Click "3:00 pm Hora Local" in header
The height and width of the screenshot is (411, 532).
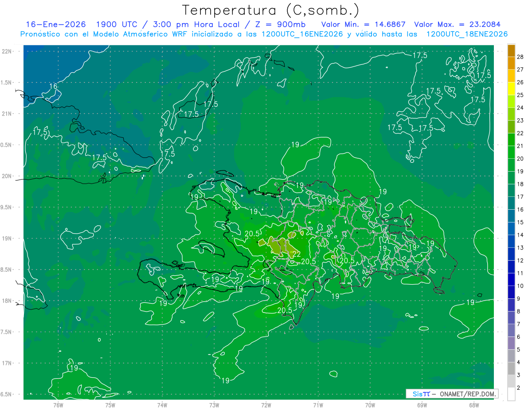coord(196,24)
